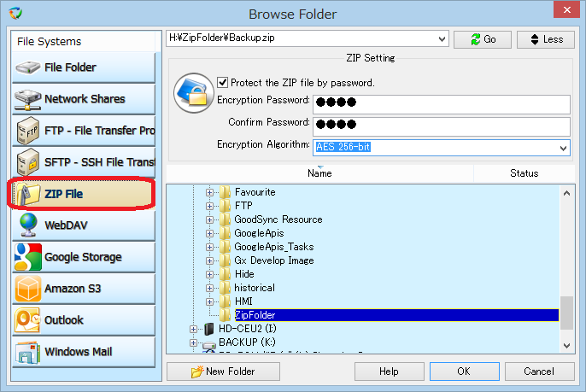Select the ZipFolder tree item

(x=396, y=315)
